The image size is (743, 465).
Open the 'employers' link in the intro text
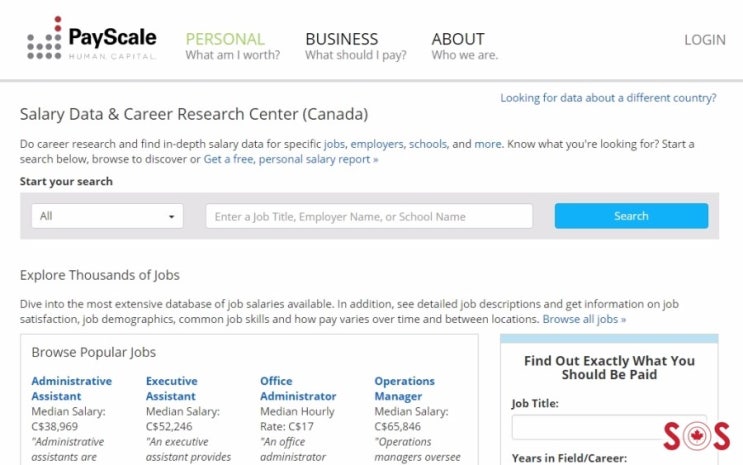(377, 144)
